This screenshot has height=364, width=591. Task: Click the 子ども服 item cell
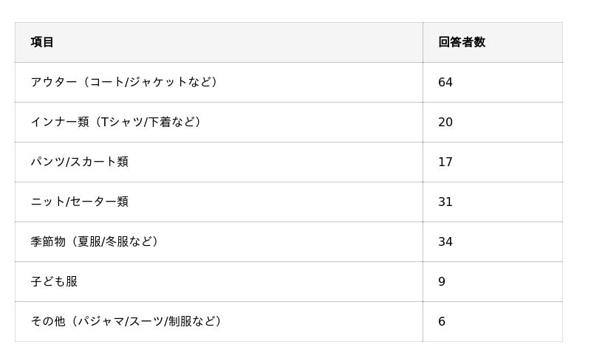[54, 281]
